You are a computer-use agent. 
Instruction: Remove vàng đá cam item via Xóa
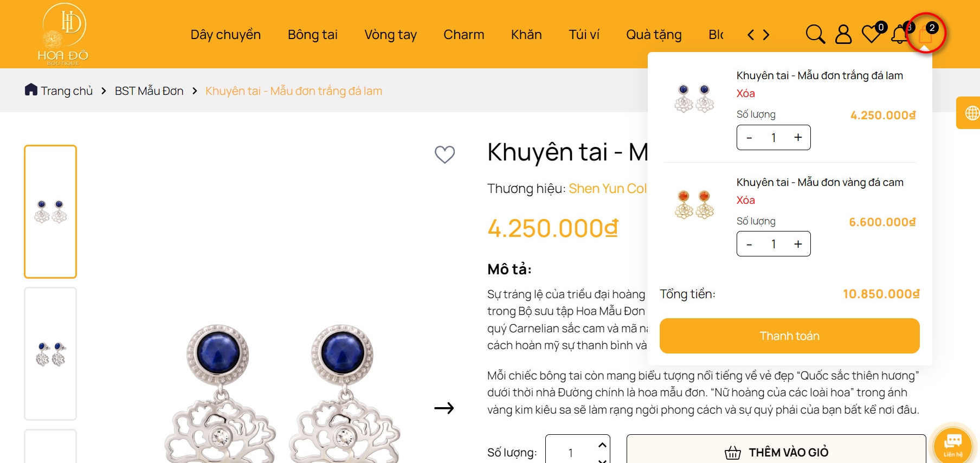click(x=745, y=200)
